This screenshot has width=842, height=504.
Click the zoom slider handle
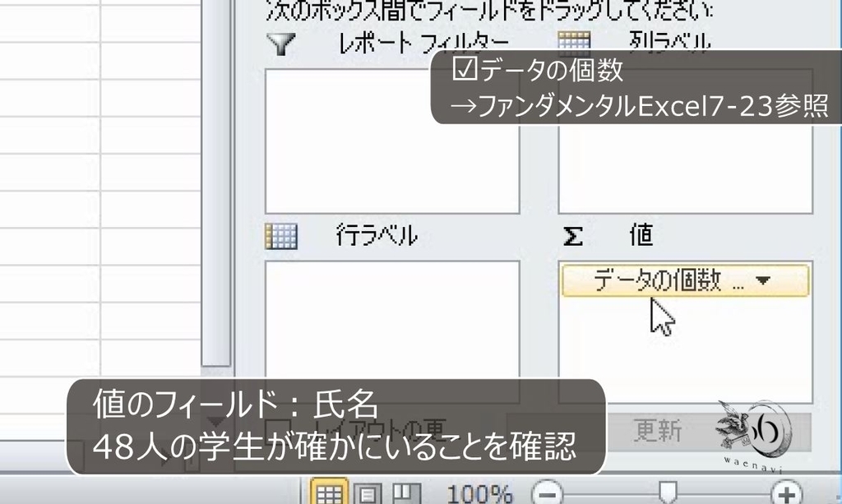(668, 491)
